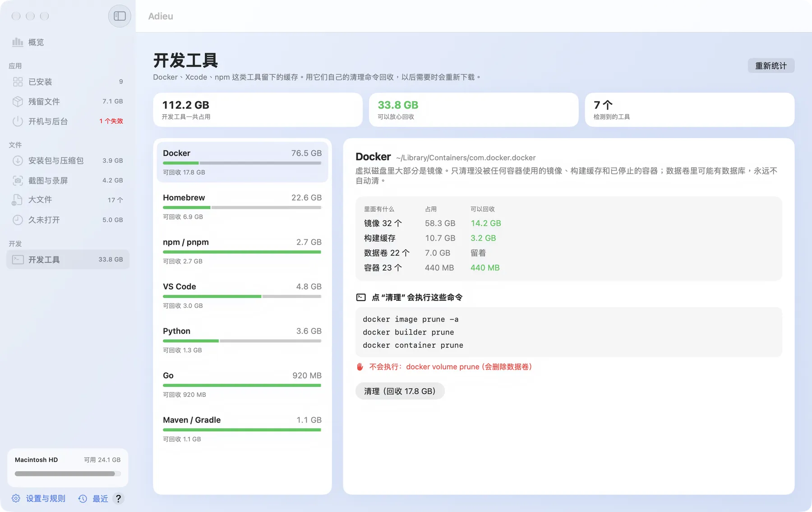Select the Maven / Gradle row
The width and height of the screenshot is (812, 512).
pyautogui.click(x=242, y=429)
